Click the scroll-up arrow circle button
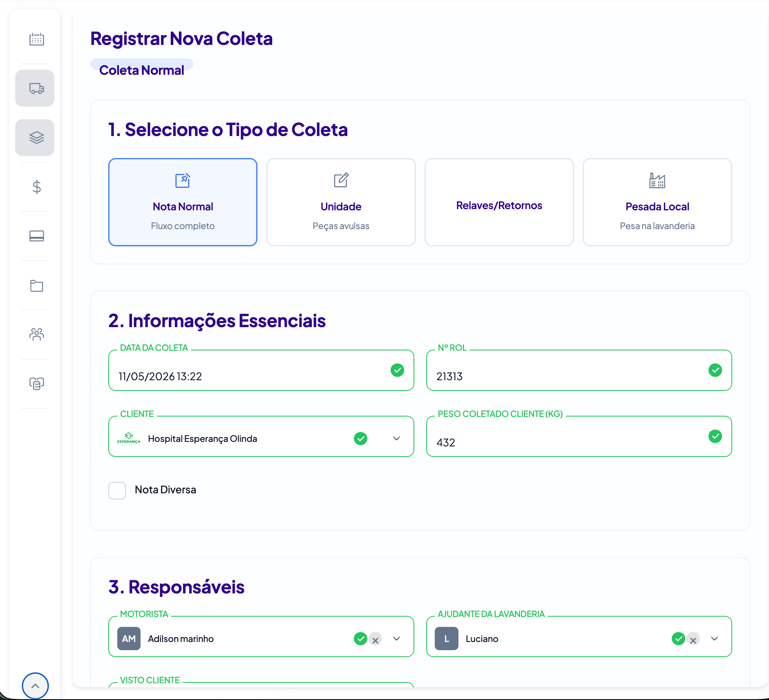The width and height of the screenshot is (769, 700). pos(35,686)
